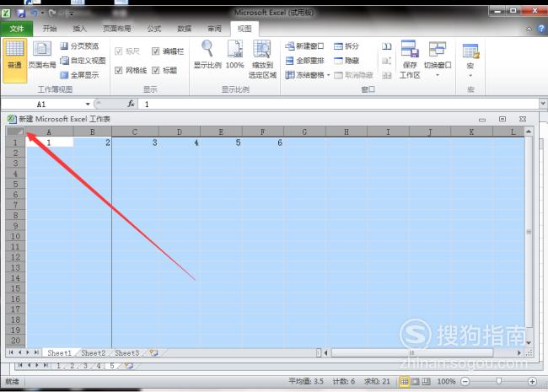Click Page Break Preview icon in status bar

[426, 381]
